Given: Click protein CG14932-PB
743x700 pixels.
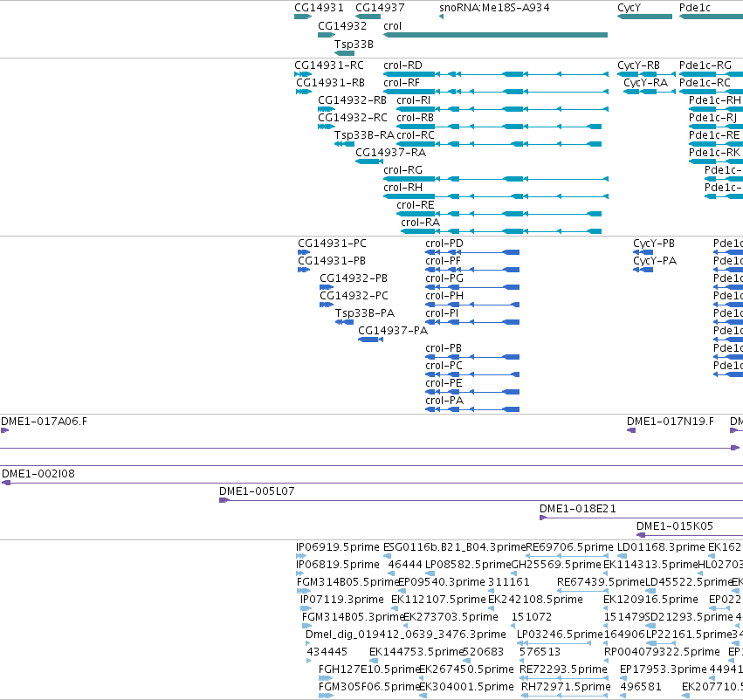Looking at the screenshot, I should pyautogui.click(x=327, y=287).
